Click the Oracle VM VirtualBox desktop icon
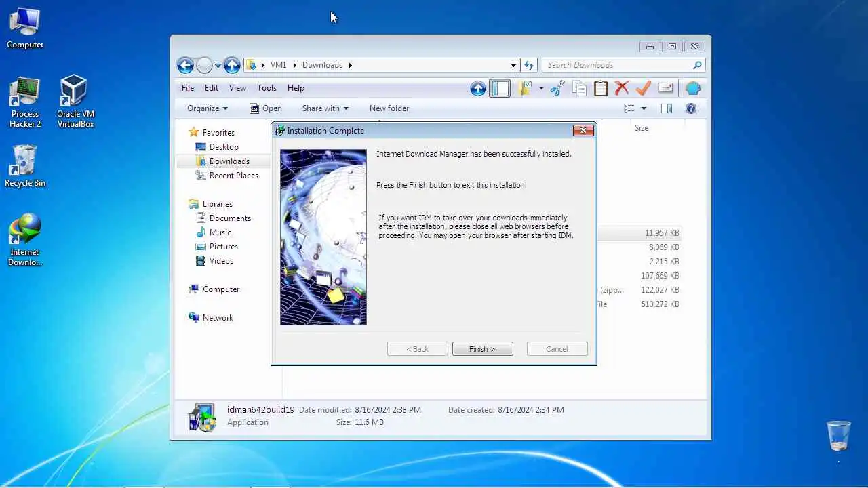868x488 pixels. pos(75,102)
